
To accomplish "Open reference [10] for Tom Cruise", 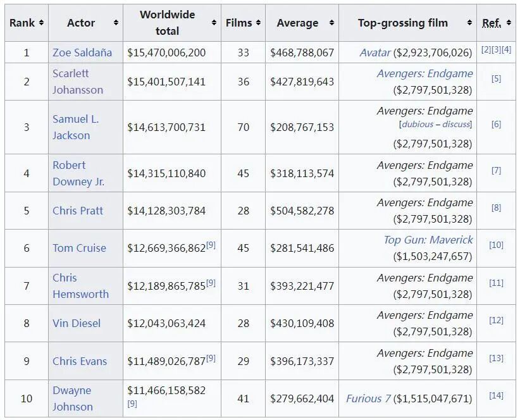I will 496,245.
